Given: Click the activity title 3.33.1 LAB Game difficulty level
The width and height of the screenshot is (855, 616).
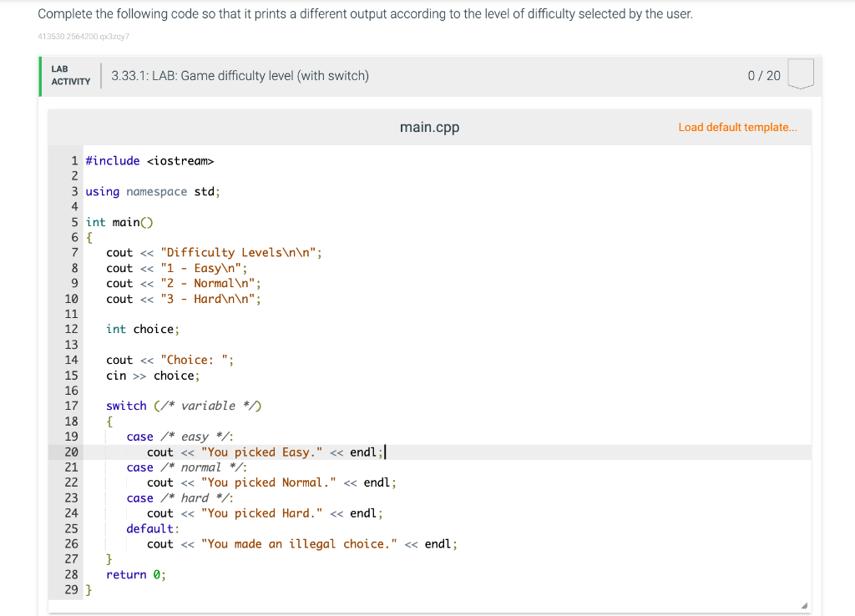Looking at the screenshot, I should click(x=240, y=74).
